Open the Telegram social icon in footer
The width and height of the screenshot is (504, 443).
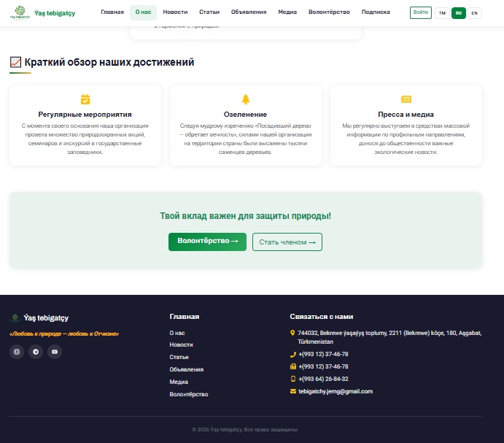[x=36, y=352]
